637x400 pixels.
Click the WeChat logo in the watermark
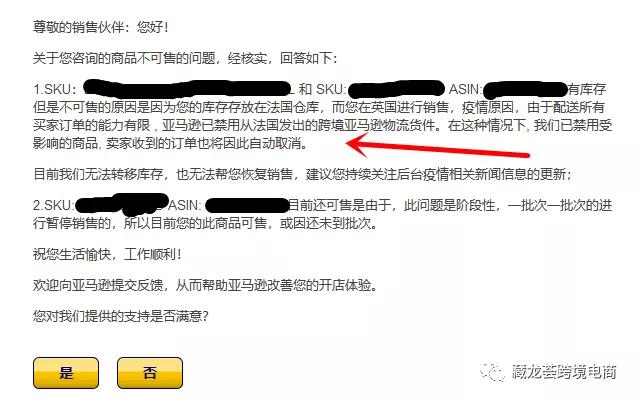point(492,372)
